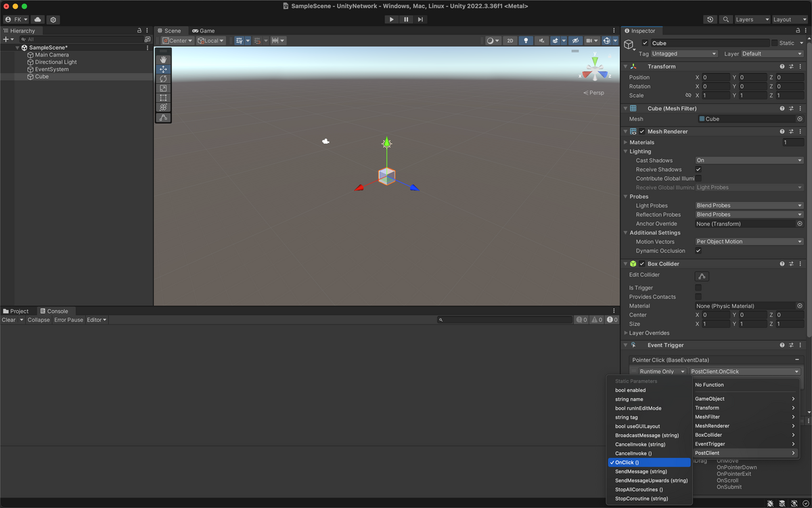This screenshot has height=508, width=812.
Task: Toggle Mesh Renderer enabled checkbox
Action: click(642, 131)
